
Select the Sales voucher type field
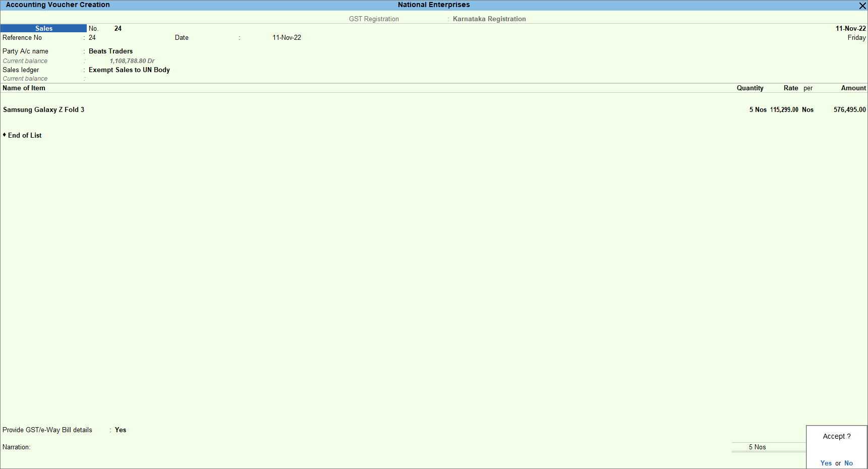(43, 28)
